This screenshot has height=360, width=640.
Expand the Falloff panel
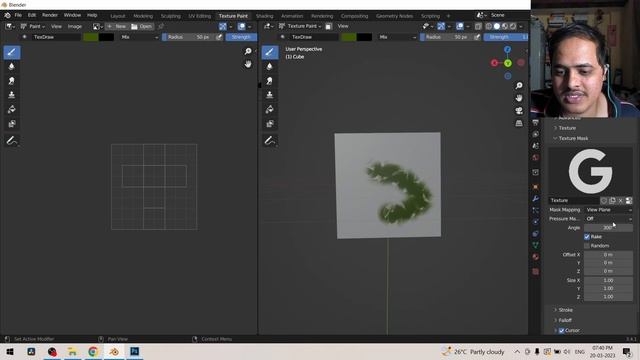(x=564, y=320)
